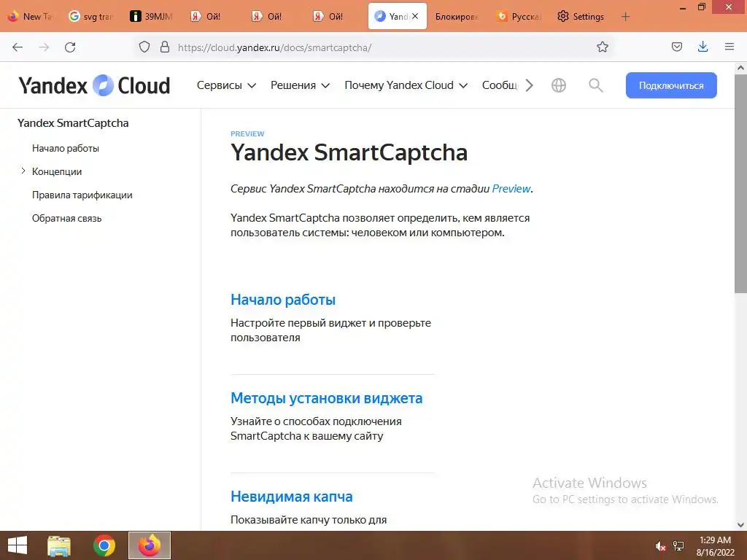747x560 pixels.
Task: Open the Невидимая капча link
Action: tap(292, 497)
